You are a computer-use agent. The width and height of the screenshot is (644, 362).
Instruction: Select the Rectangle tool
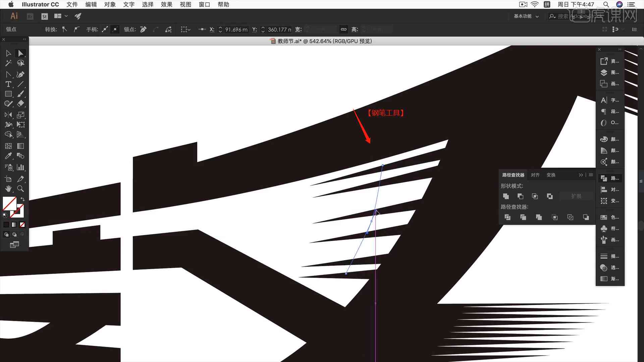tap(8, 94)
